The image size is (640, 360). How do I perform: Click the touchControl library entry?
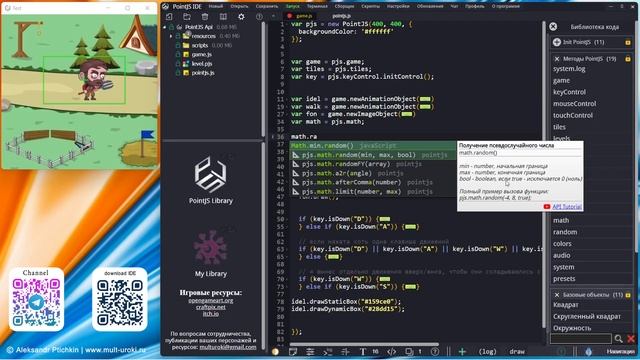coord(573,115)
